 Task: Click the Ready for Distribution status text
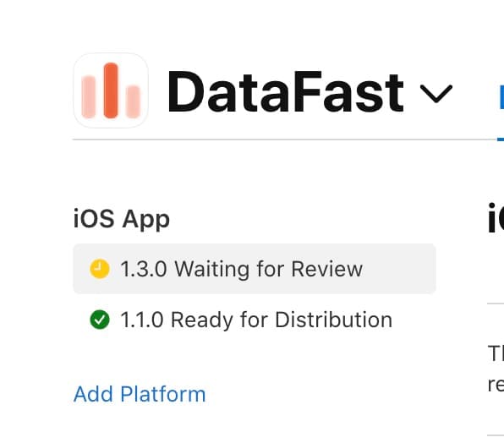click(x=282, y=320)
